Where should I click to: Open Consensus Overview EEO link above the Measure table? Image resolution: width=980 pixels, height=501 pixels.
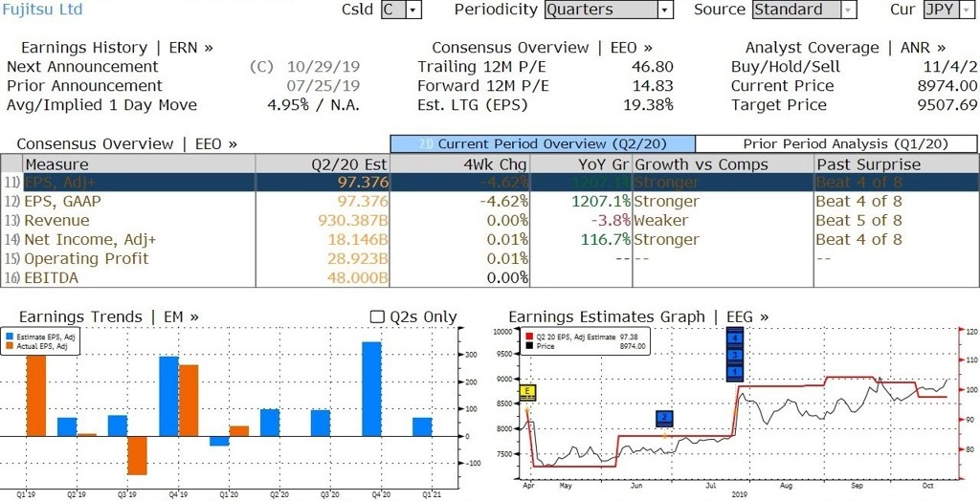tap(127, 143)
